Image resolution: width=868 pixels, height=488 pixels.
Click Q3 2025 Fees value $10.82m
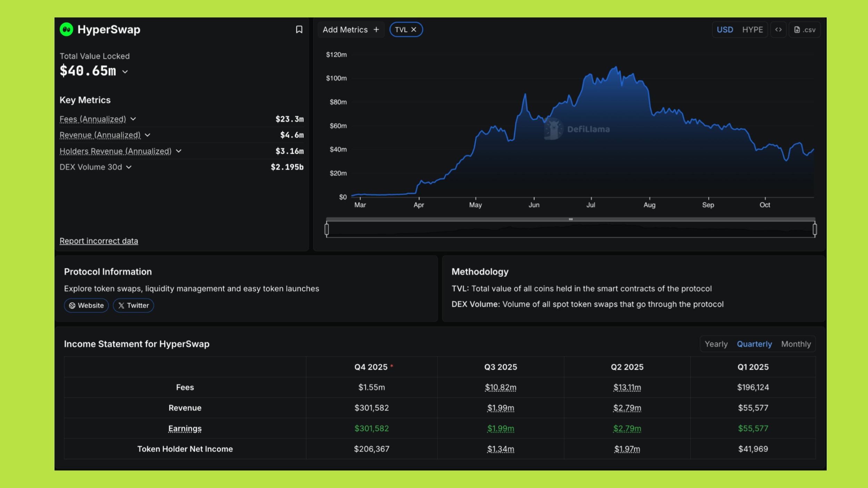[500, 387]
